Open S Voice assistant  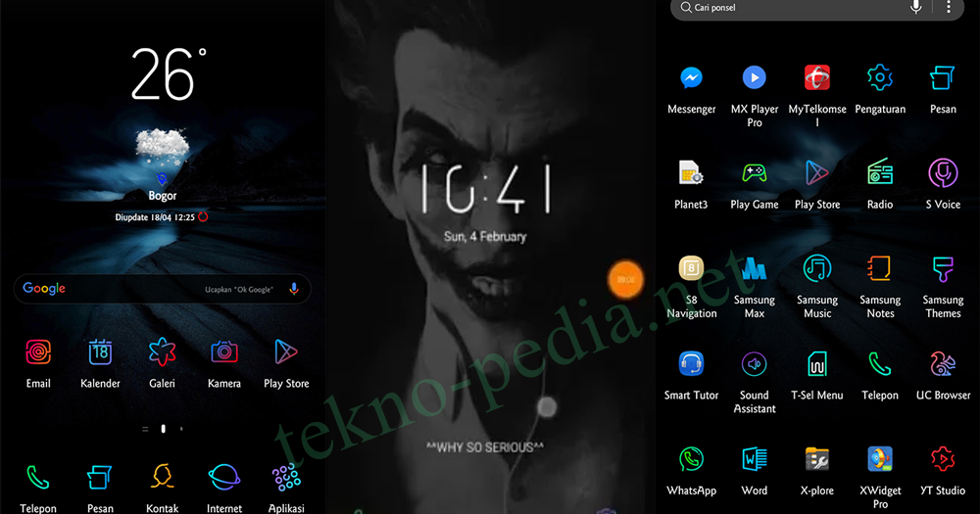(943, 173)
